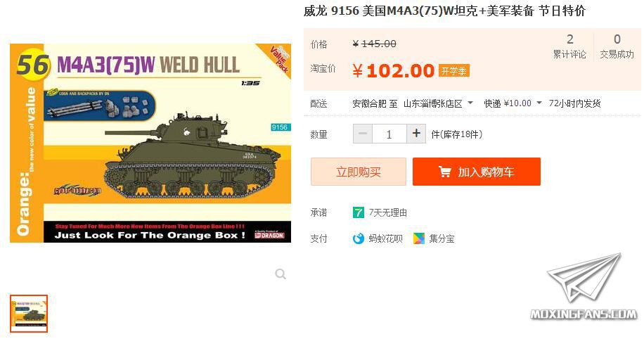Click the green 7-day return promise icon
This screenshot has width=644, height=339.
coord(358,212)
